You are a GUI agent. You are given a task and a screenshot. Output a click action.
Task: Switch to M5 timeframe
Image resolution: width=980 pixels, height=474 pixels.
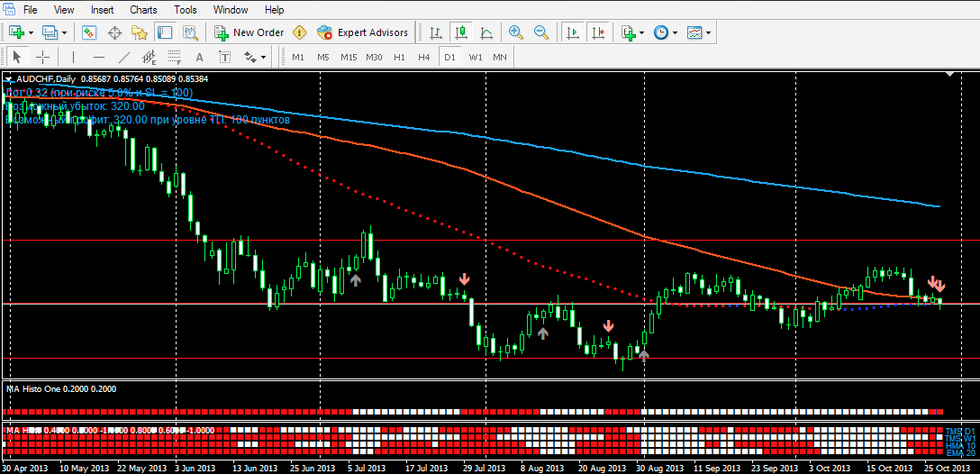pos(322,57)
